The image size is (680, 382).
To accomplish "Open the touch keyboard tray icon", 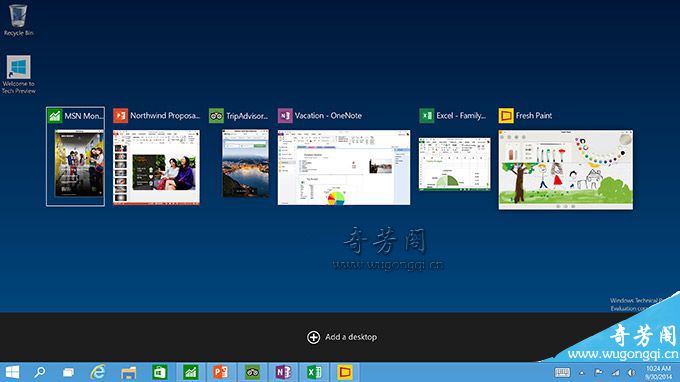I will click(562, 372).
